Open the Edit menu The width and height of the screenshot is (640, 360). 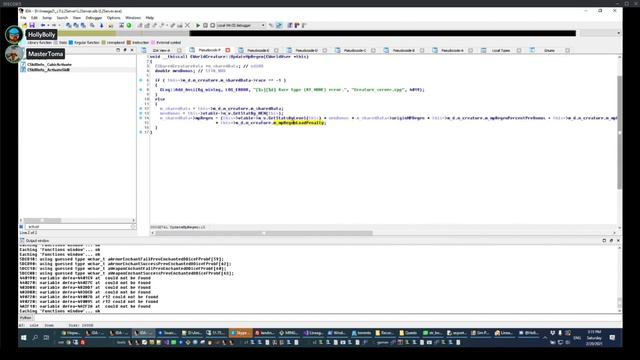(x=34, y=18)
